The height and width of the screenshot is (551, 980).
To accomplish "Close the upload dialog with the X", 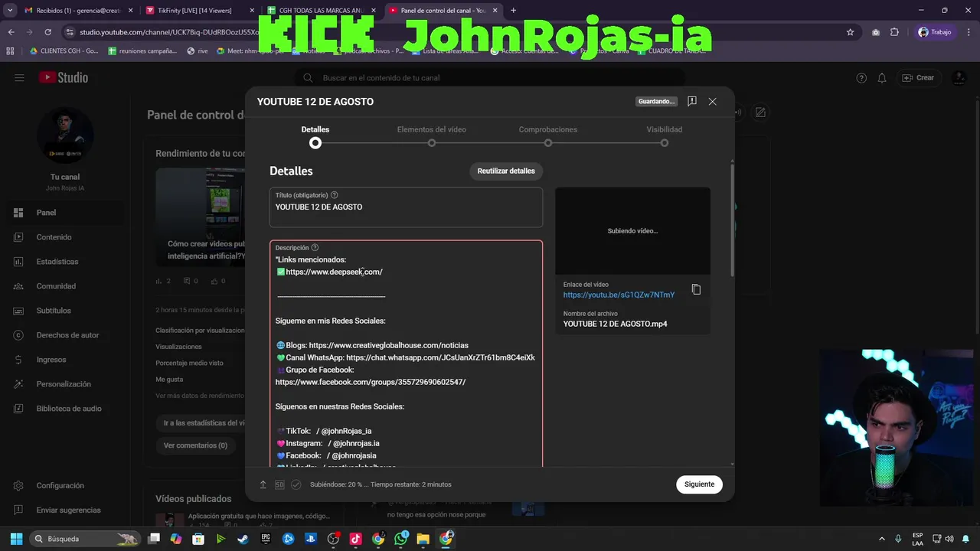I will tap(713, 101).
